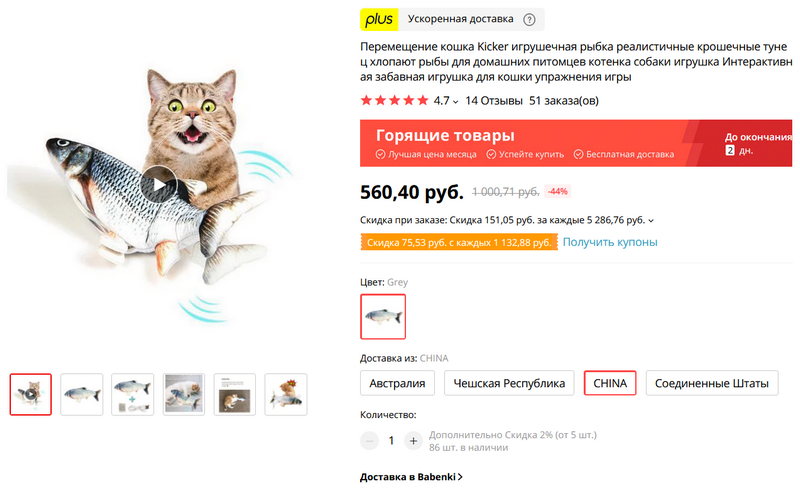Viewport: 800px width, 488px height.
Task: Click the yellow plus badge
Action: tap(379, 19)
